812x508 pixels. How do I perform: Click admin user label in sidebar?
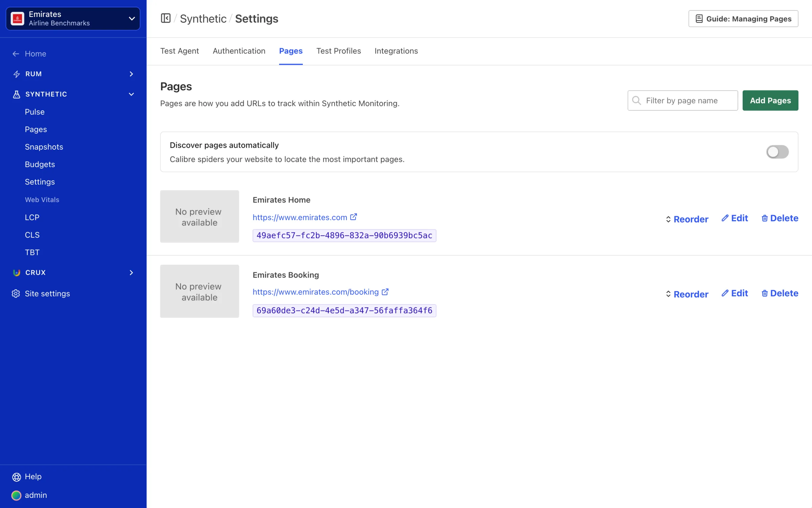point(36,495)
